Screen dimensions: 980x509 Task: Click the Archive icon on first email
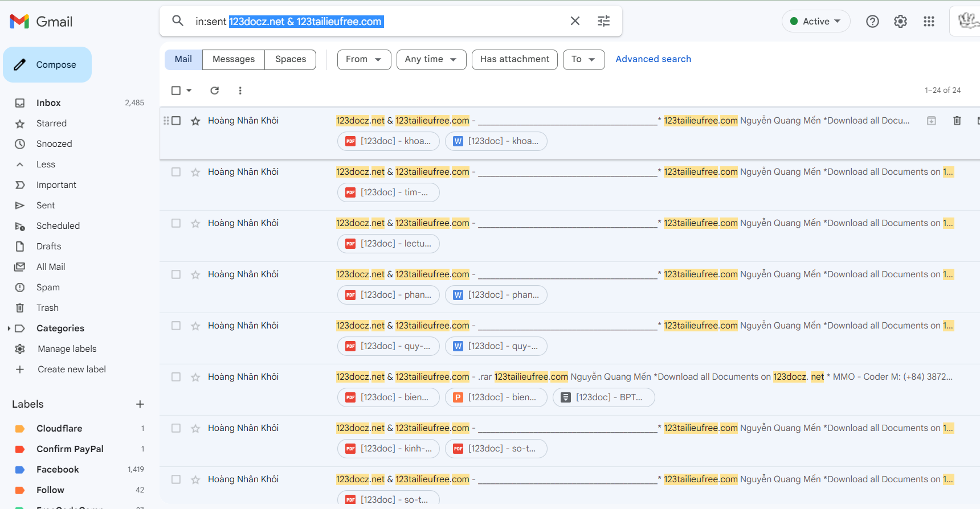932,121
